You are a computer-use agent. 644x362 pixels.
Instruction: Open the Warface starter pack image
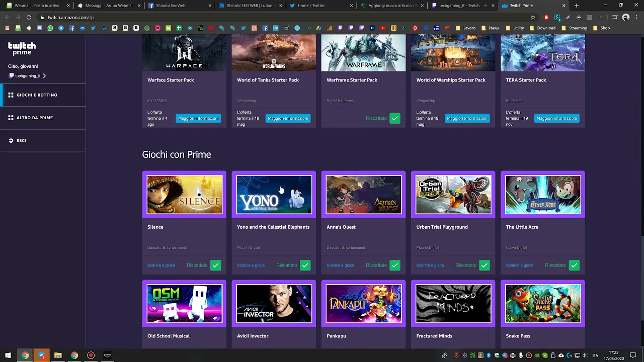184,53
